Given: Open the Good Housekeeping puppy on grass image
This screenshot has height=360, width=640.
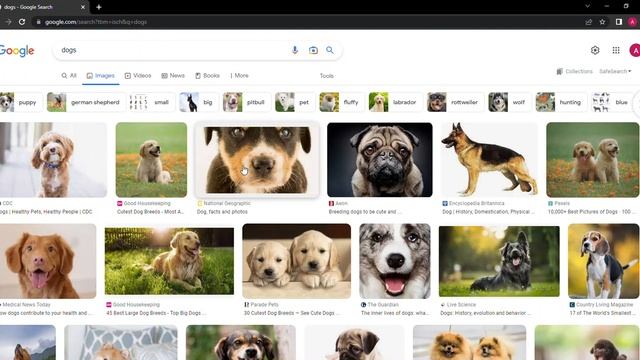Looking at the screenshot, I should (x=151, y=160).
